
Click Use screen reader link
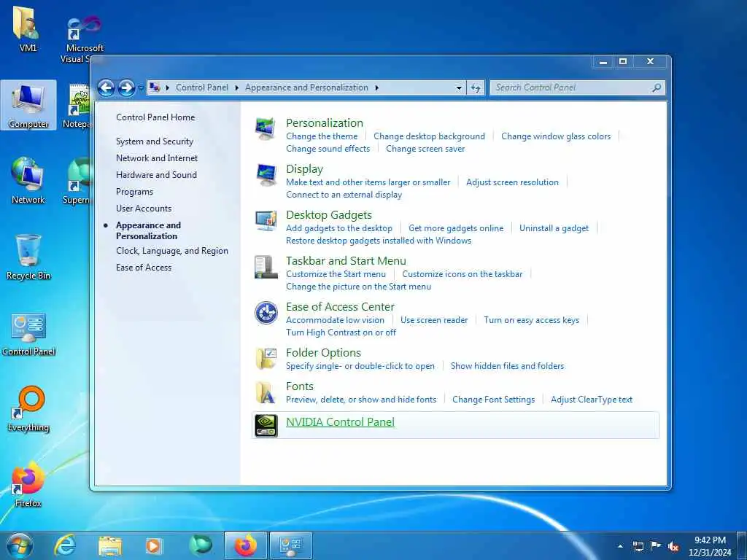click(434, 320)
